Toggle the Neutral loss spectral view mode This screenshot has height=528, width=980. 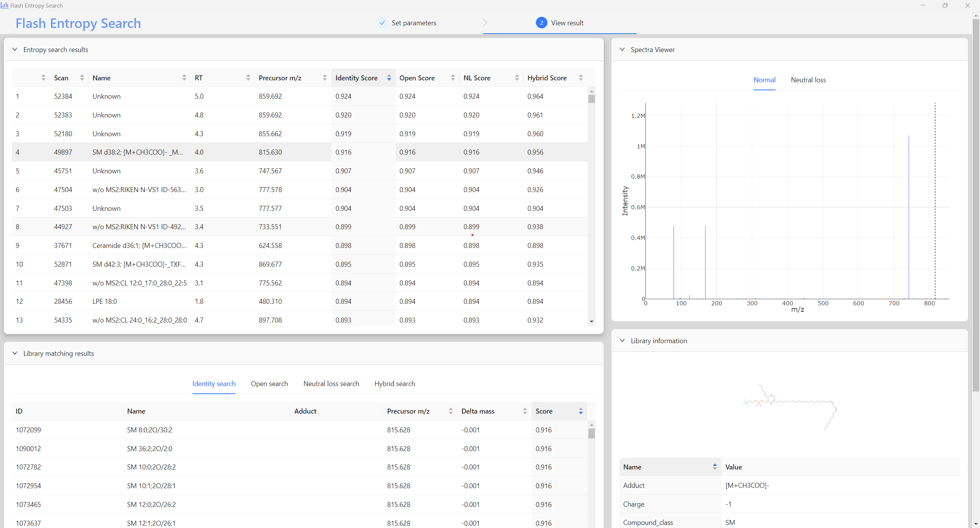pyautogui.click(x=808, y=80)
